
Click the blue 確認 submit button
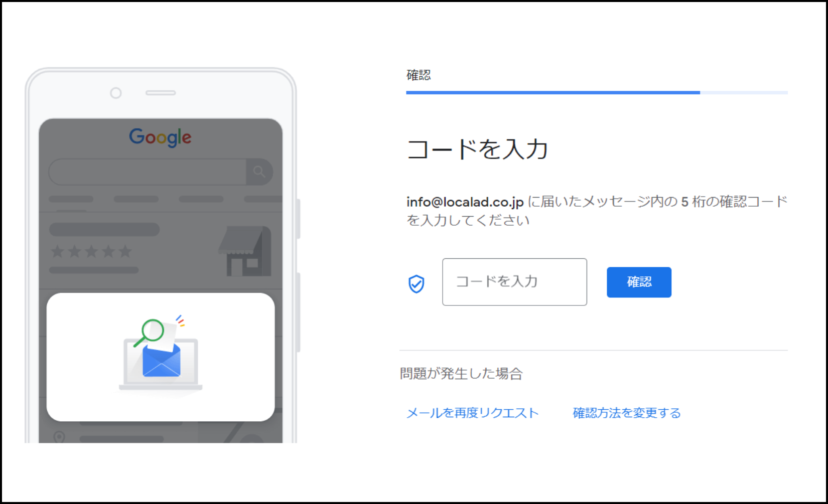click(639, 282)
